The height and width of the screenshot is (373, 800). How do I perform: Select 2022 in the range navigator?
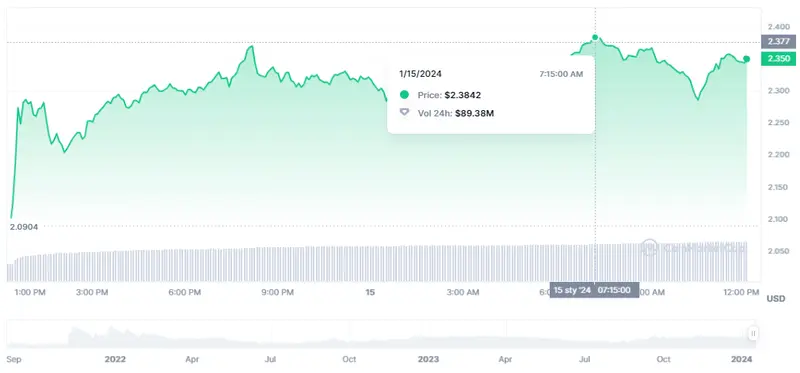[115, 359]
